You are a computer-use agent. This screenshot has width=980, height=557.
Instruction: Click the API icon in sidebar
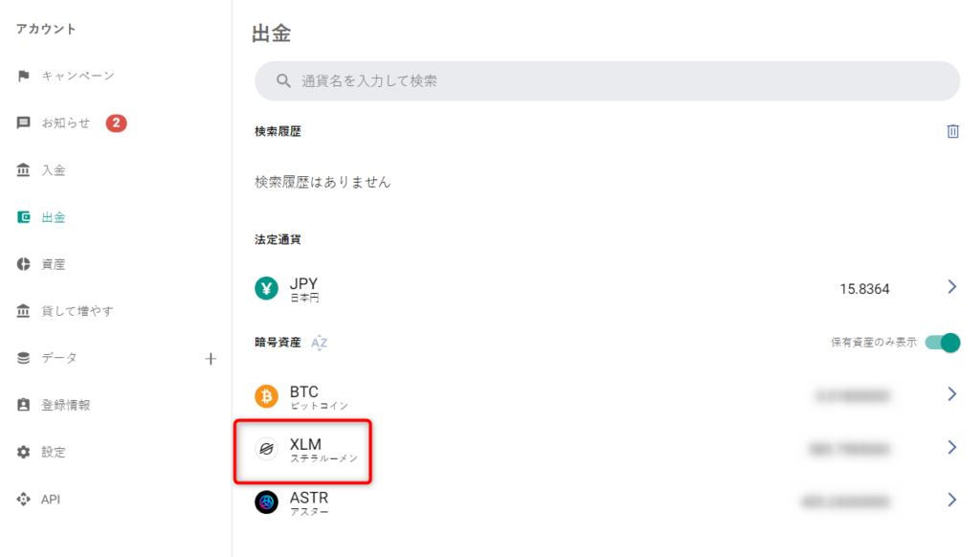(x=23, y=499)
